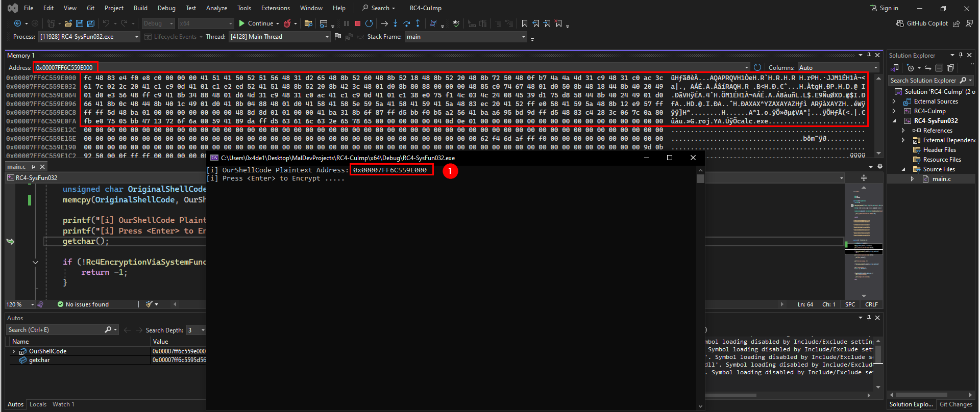Step Out of current function
This screenshot has width=980, height=412.
point(418,23)
